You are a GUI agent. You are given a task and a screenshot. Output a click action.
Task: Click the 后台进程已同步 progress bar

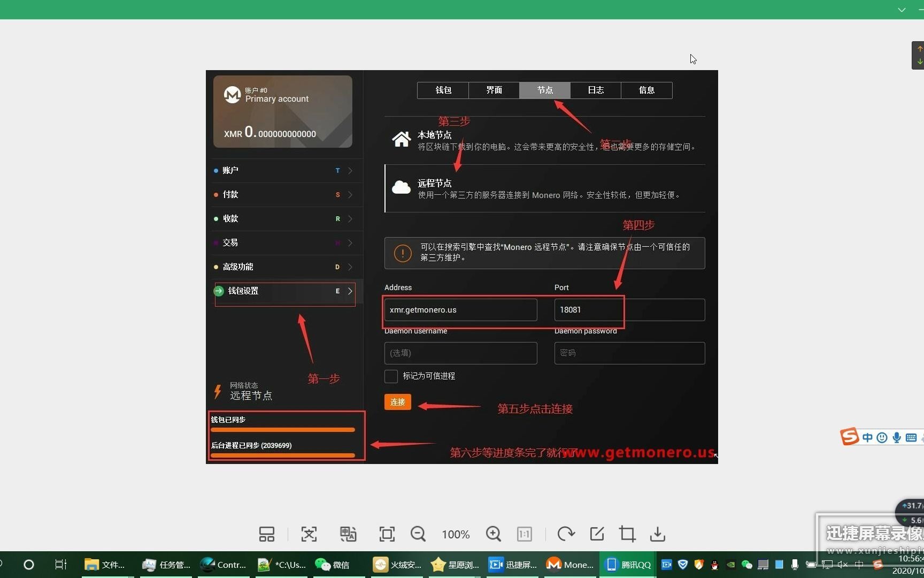(283, 455)
